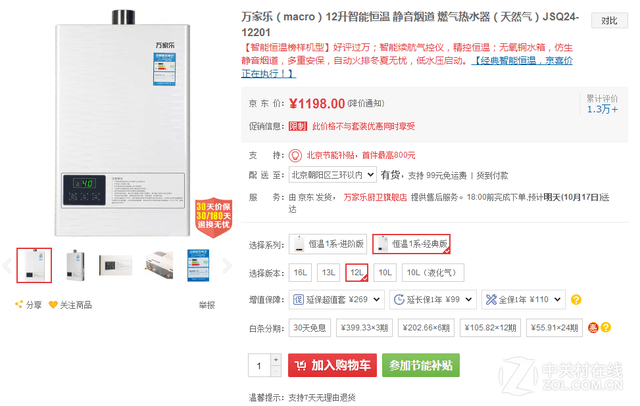Click the red 惠 icon beside the installment options

click(593, 327)
